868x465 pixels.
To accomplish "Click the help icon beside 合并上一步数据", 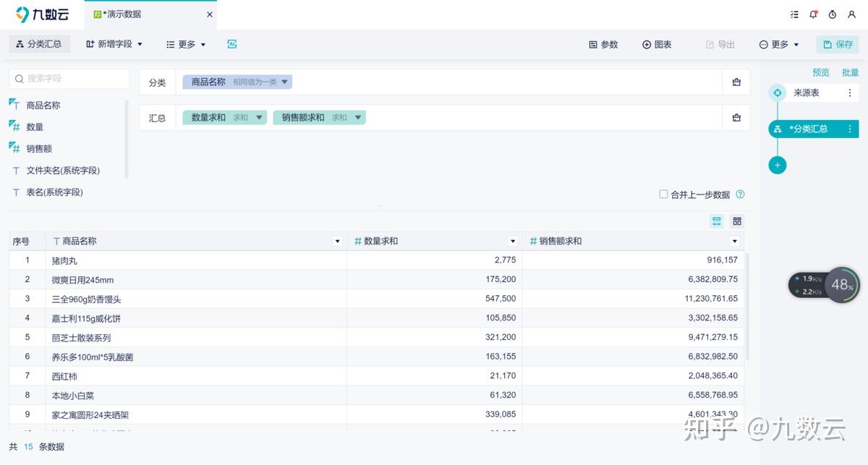I will (740, 194).
